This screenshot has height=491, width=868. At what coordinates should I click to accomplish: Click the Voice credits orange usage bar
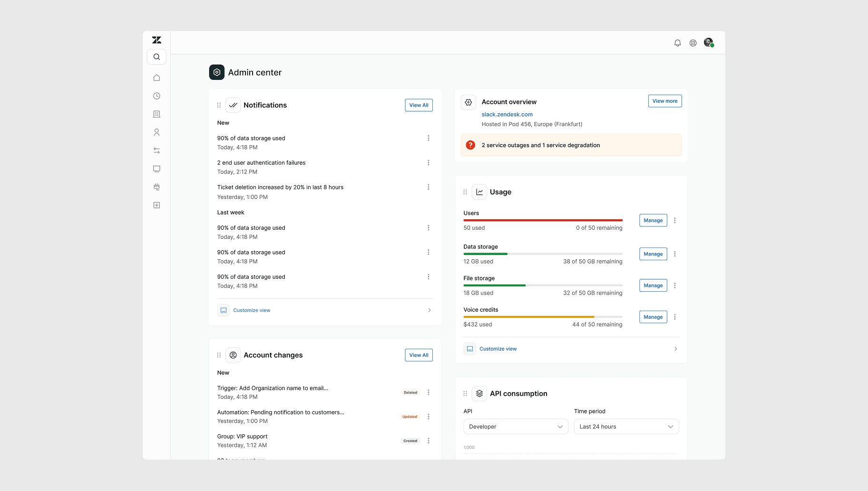tap(543, 317)
